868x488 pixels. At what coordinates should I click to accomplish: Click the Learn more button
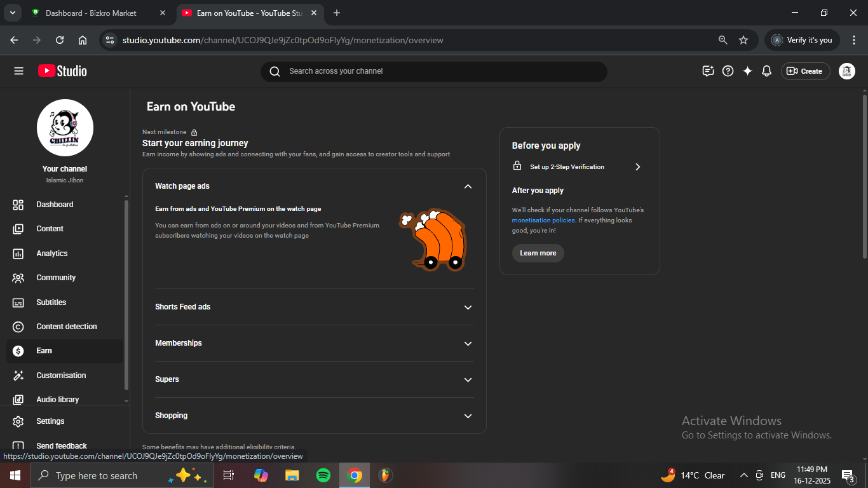(x=538, y=253)
